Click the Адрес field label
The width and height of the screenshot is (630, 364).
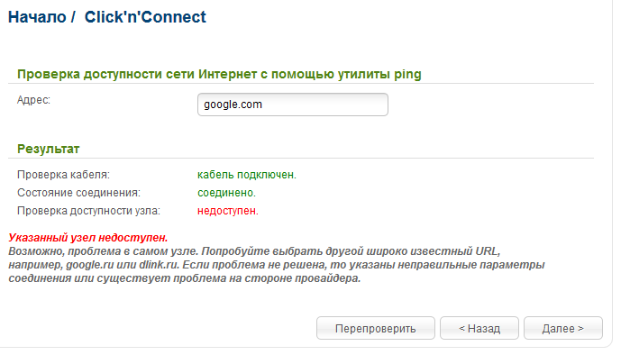pos(34,99)
